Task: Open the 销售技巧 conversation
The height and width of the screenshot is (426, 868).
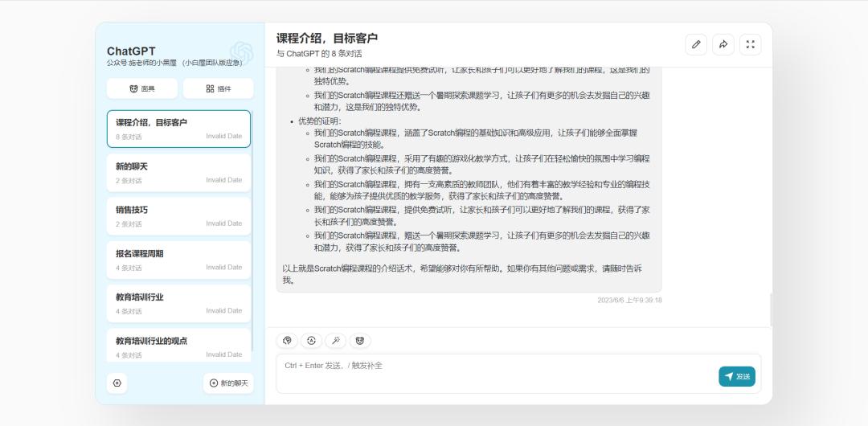Action: (178, 216)
